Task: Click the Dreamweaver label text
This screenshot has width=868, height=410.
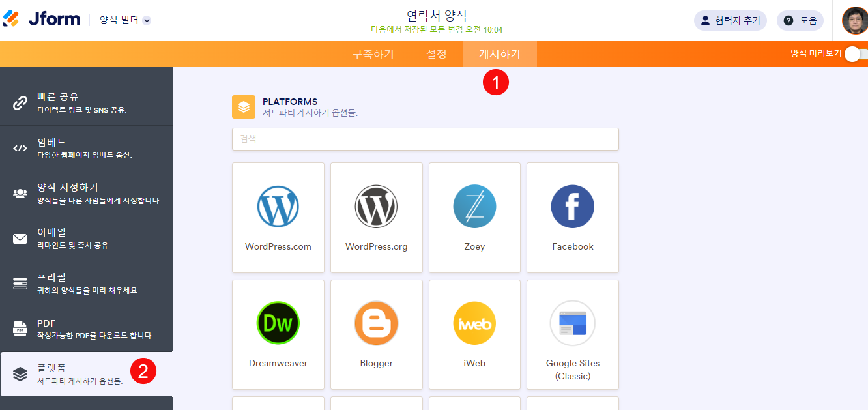Action: 278,364
